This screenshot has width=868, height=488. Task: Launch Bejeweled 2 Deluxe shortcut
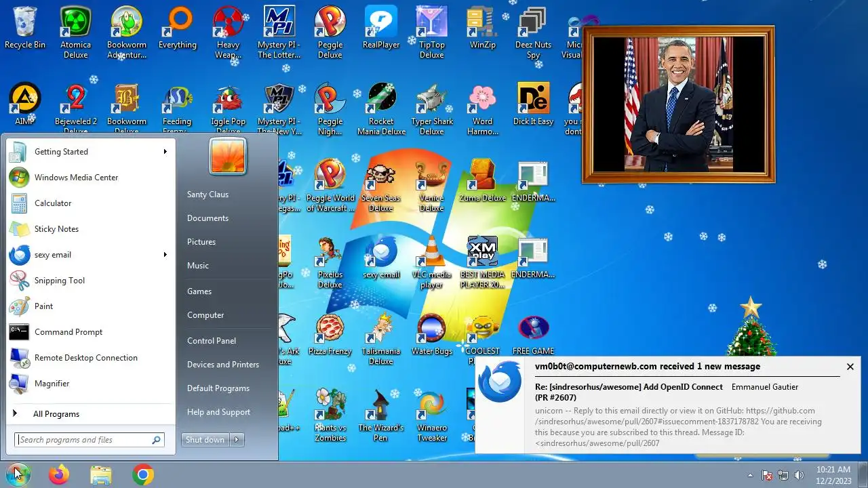point(76,108)
